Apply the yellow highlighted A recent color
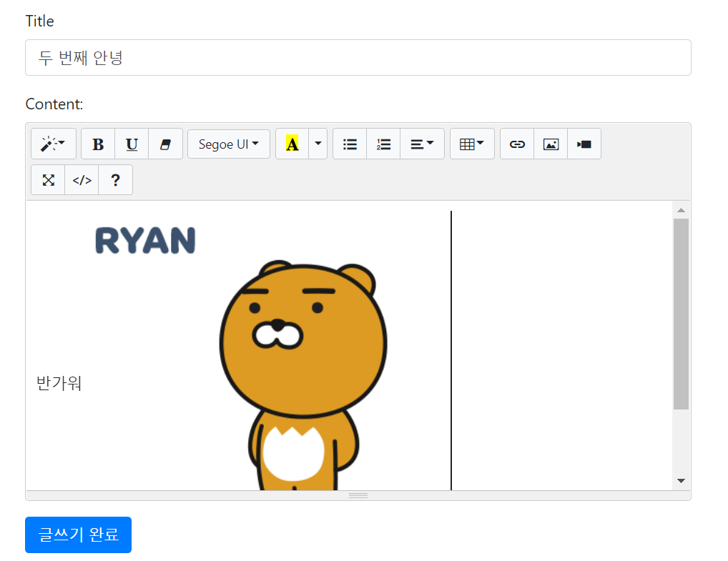Screen dimensions: 728x561 (x=292, y=144)
